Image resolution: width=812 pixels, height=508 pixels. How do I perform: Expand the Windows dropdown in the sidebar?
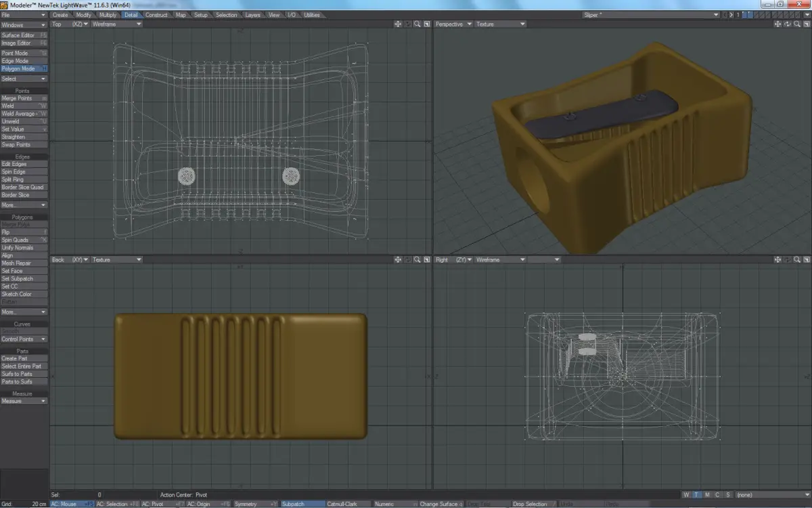click(24, 25)
